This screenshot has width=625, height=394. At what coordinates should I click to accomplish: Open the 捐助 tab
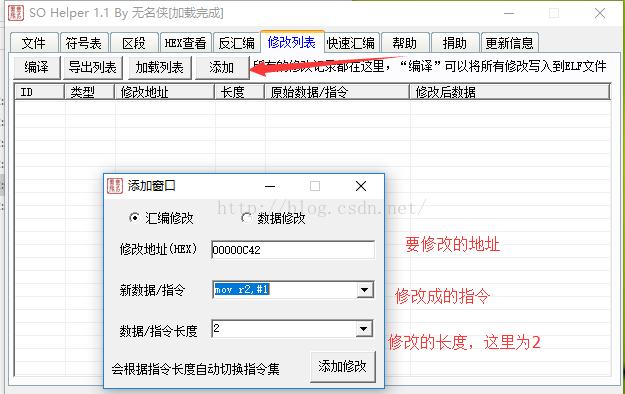click(455, 43)
